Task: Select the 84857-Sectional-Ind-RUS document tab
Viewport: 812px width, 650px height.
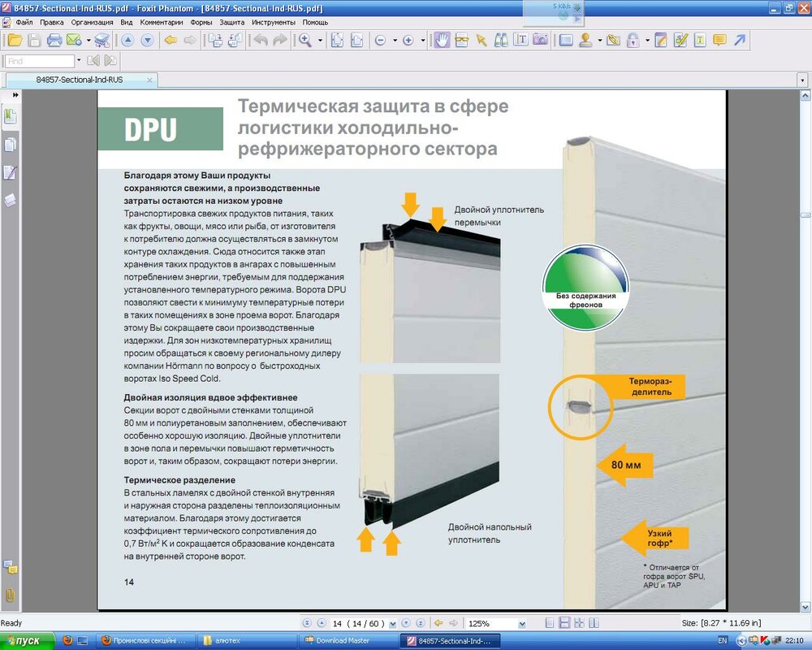Action: pos(80,80)
